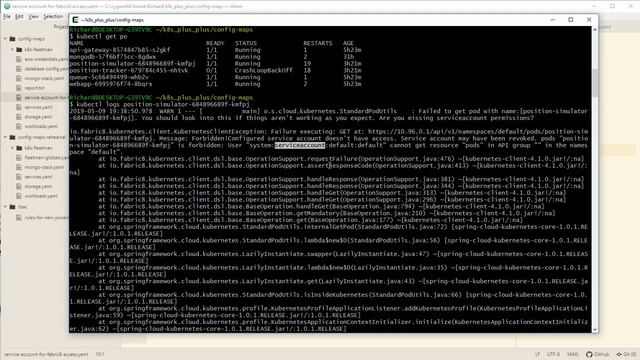Open the Selection menu in Atom
Image resolution: width=640 pixels, height=360 pixels.
click(x=53, y=17)
